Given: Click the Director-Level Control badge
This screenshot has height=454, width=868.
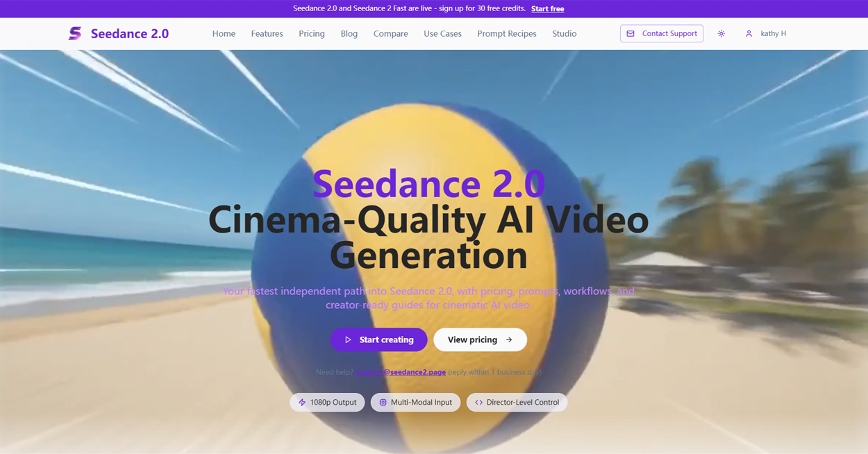Looking at the screenshot, I should 517,402.
